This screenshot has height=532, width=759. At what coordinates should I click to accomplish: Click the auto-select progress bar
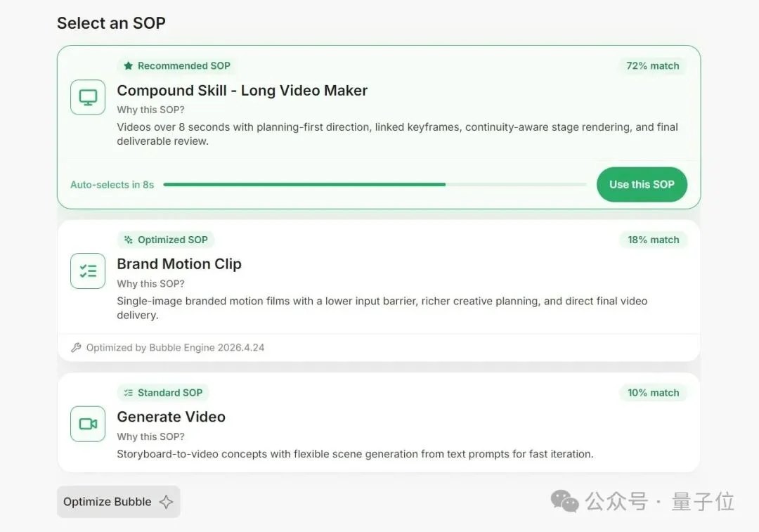click(375, 184)
